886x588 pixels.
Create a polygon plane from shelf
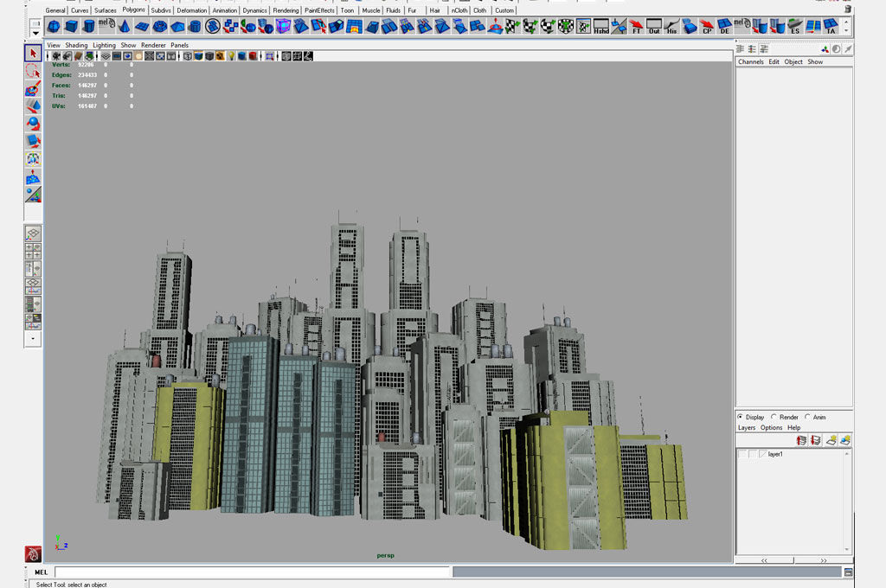tap(142, 26)
